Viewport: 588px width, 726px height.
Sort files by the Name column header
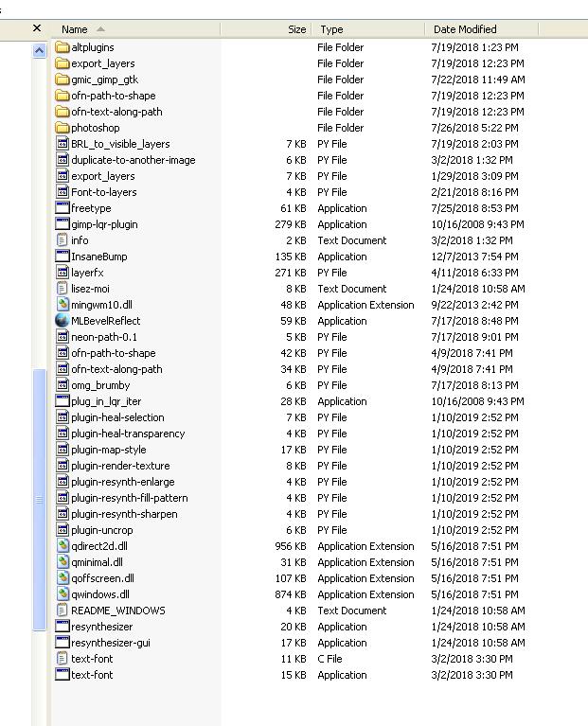pyautogui.click(x=135, y=29)
